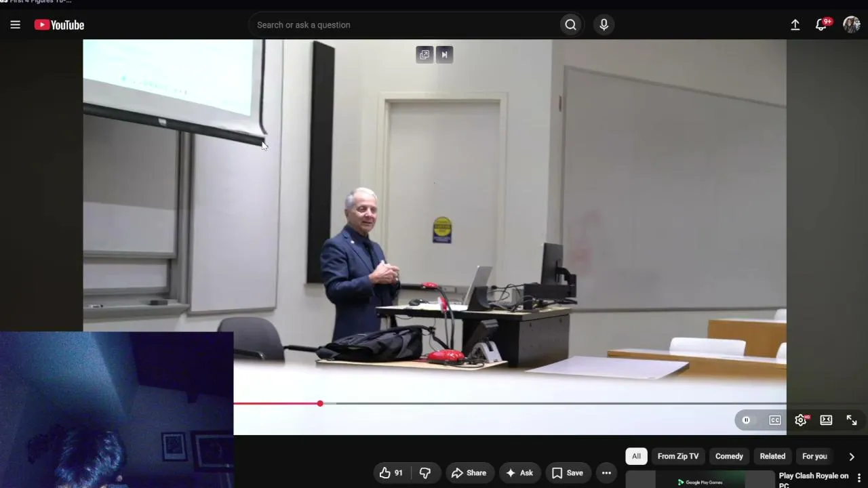The width and height of the screenshot is (868, 488).
Task: Toggle the autoplay switch in the player
Action: click(746, 420)
